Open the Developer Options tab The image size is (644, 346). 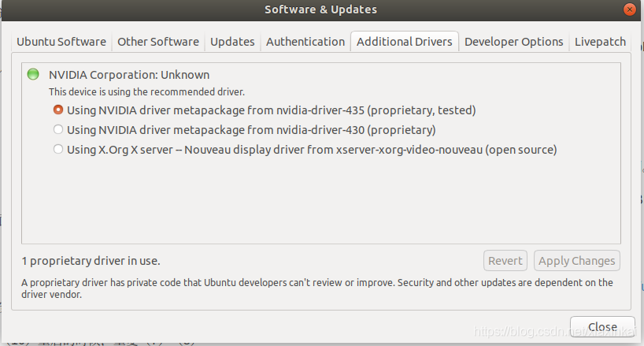click(x=514, y=42)
